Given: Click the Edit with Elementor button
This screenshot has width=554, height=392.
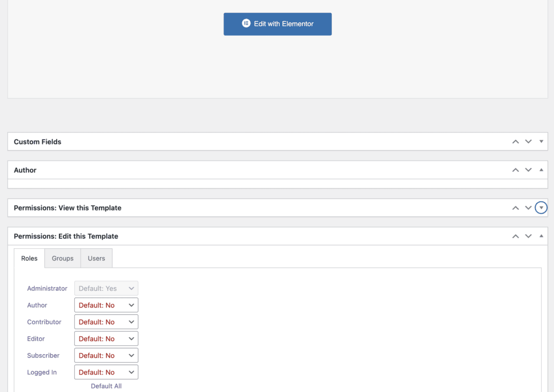Looking at the screenshot, I should pyautogui.click(x=278, y=24).
